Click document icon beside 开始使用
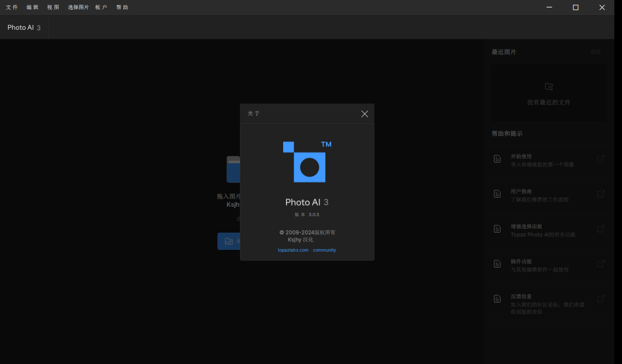 coord(497,159)
